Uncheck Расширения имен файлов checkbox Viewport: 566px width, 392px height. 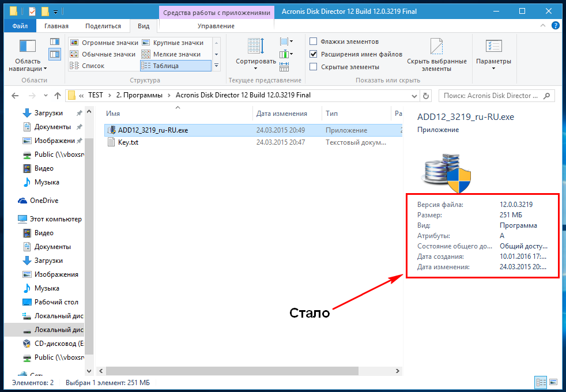[314, 54]
